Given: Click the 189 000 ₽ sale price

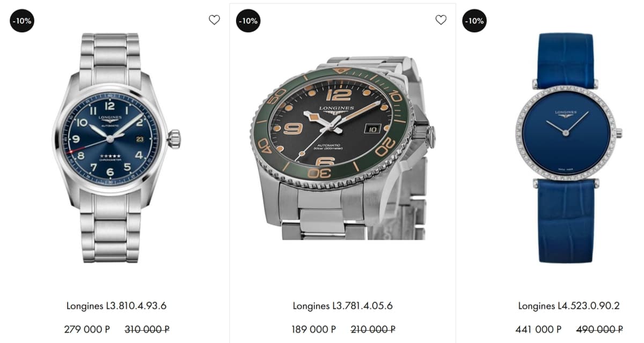Looking at the screenshot, I should point(313,329).
